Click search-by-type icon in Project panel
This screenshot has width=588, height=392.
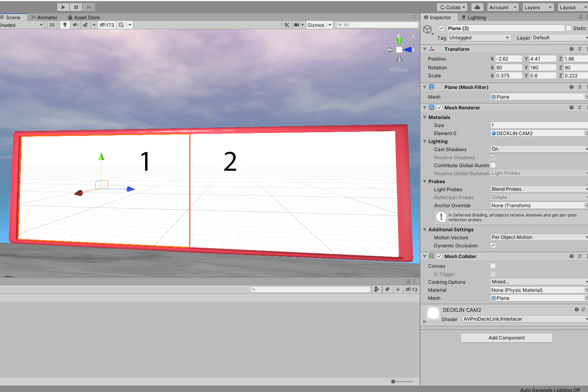click(x=376, y=289)
